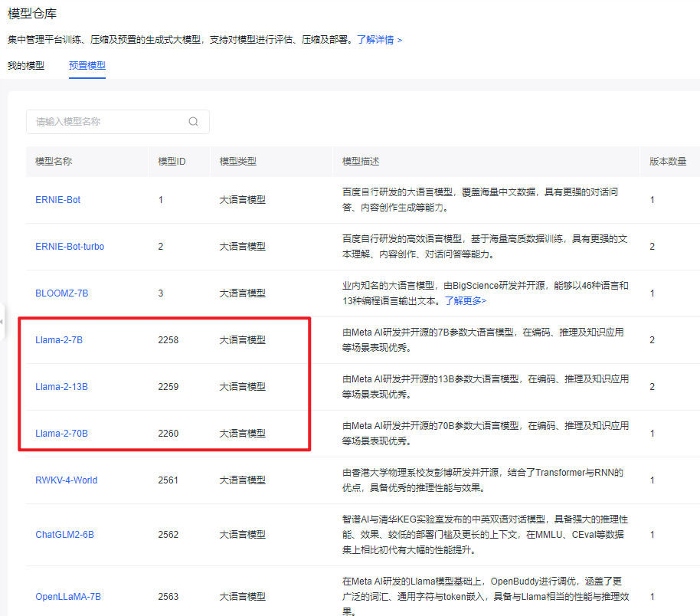Click version count in Llama-2-13B row
The image size is (700, 616).
tap(653, 387)
